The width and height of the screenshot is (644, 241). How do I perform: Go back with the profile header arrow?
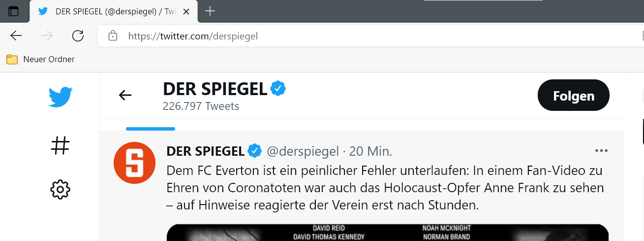[x=125, y=95]
